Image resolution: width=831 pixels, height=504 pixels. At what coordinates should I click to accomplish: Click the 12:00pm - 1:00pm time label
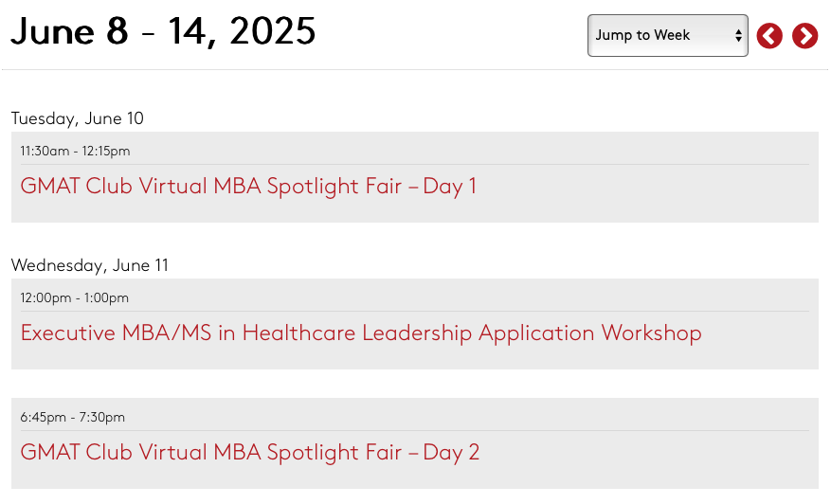[74, 297]
